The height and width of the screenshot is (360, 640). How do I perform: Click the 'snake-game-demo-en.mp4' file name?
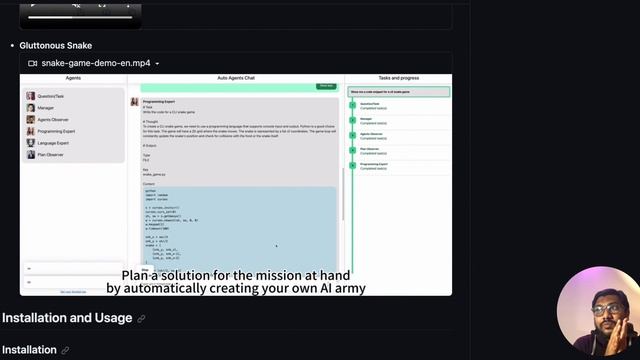tap(96, 63)
